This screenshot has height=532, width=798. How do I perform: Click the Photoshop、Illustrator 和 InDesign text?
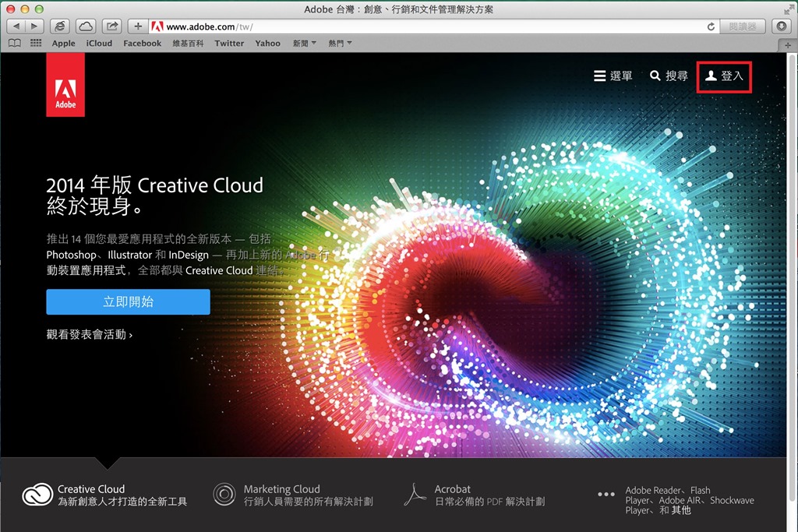(127, 255)
